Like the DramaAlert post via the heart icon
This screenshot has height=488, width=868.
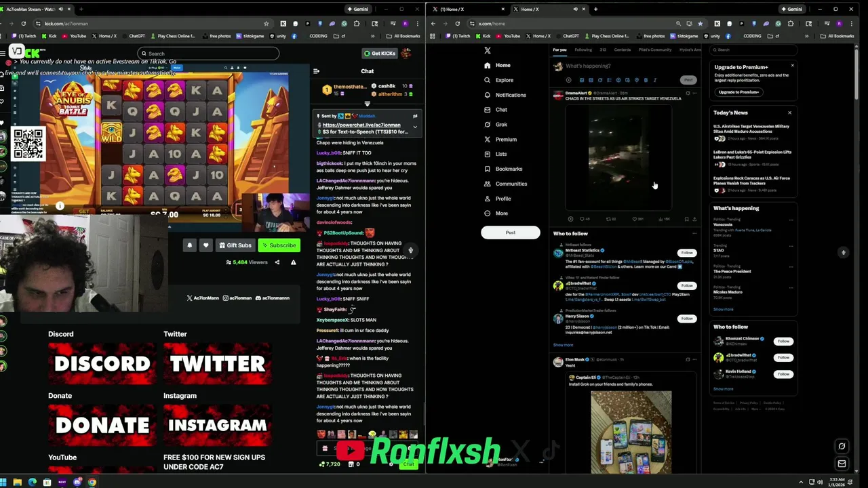(634, 219)
